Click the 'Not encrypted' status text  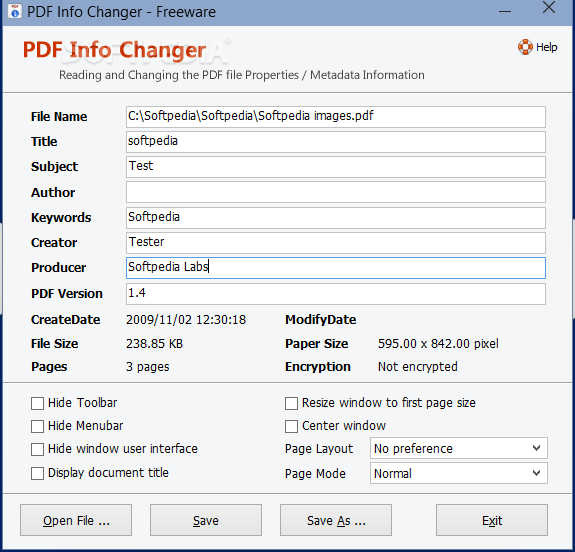418,367
